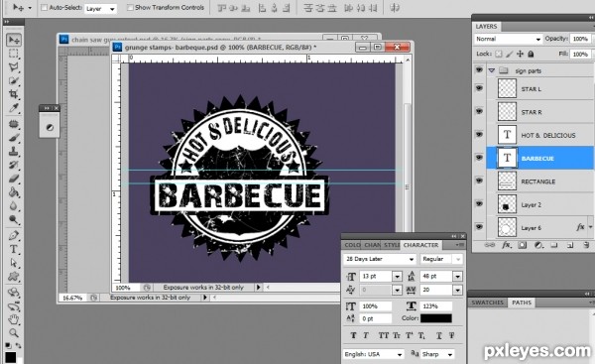
Task: Select the Path Selection tool
Action: 14,263
